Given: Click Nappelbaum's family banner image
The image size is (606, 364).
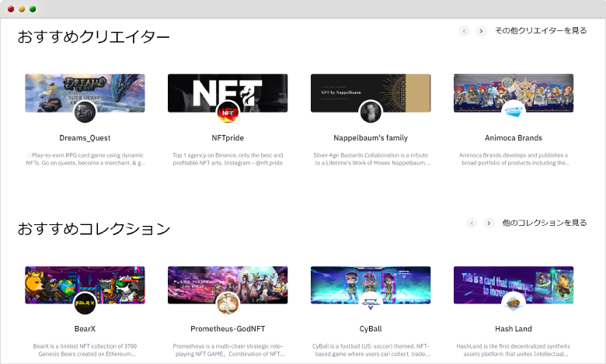Looking at the screenshot, I should tap(371, 93).
